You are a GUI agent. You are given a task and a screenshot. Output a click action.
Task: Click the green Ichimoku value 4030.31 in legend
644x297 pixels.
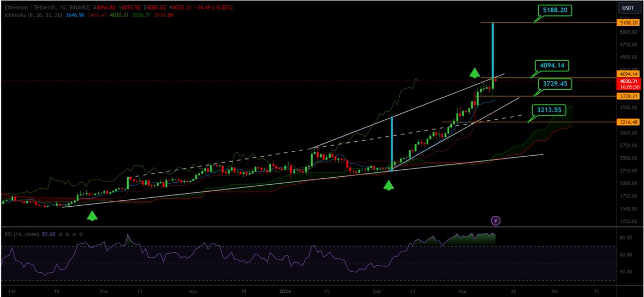[119, 15]
